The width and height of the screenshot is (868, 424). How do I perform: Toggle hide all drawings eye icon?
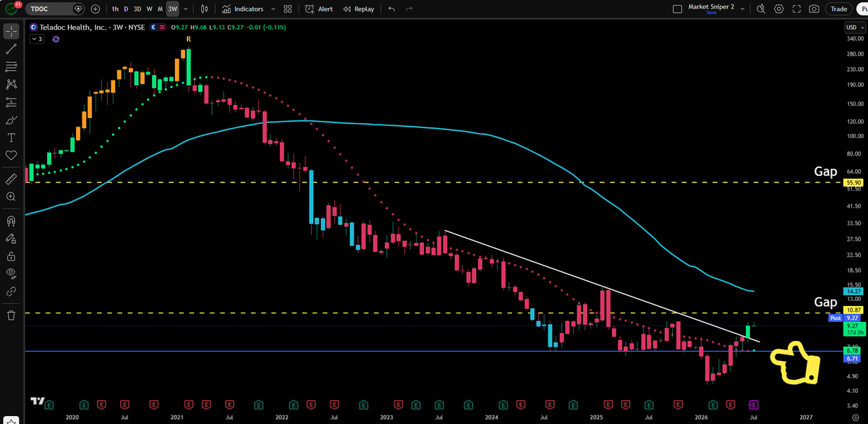point(11,274)
